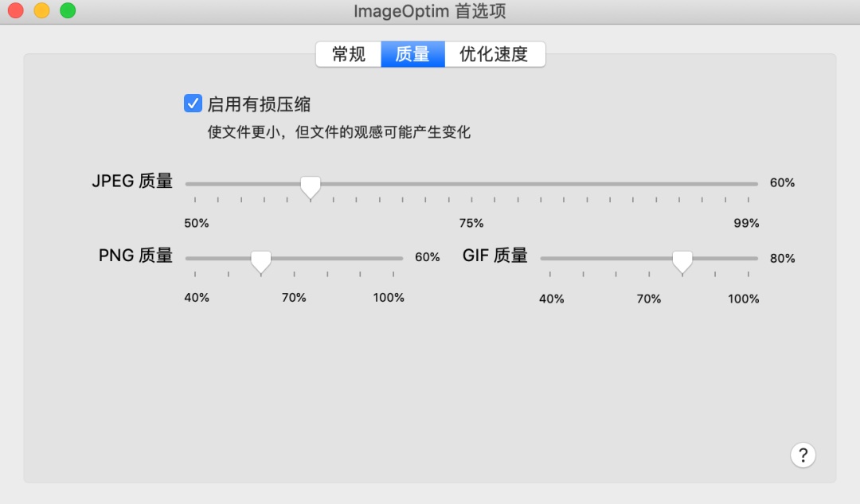Set JPEG quality at the 75% mark
The width and height of the screenshot is (860, 504).
pyautogui.click(x=471, y=184)
